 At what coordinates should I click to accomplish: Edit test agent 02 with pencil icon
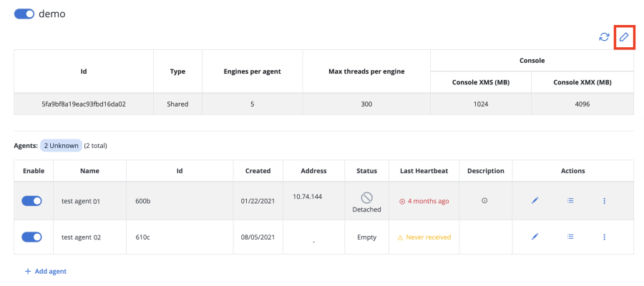tap(535, 237)
